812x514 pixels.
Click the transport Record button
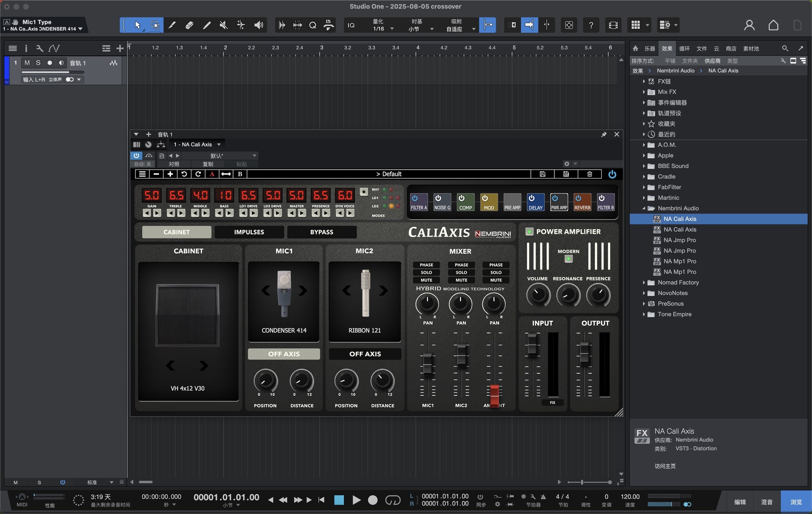point(373,500)
